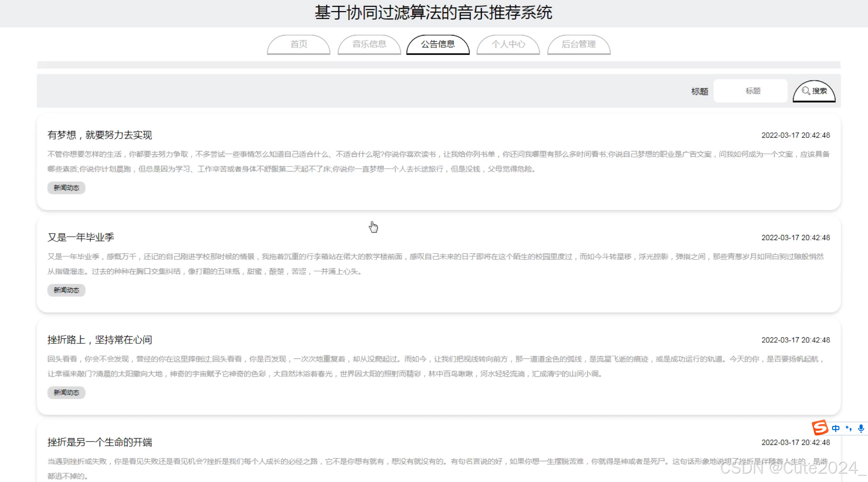Click the 搜索 search button
The width and height of the screenshot is (868, 482).
[x=814, y=91]
